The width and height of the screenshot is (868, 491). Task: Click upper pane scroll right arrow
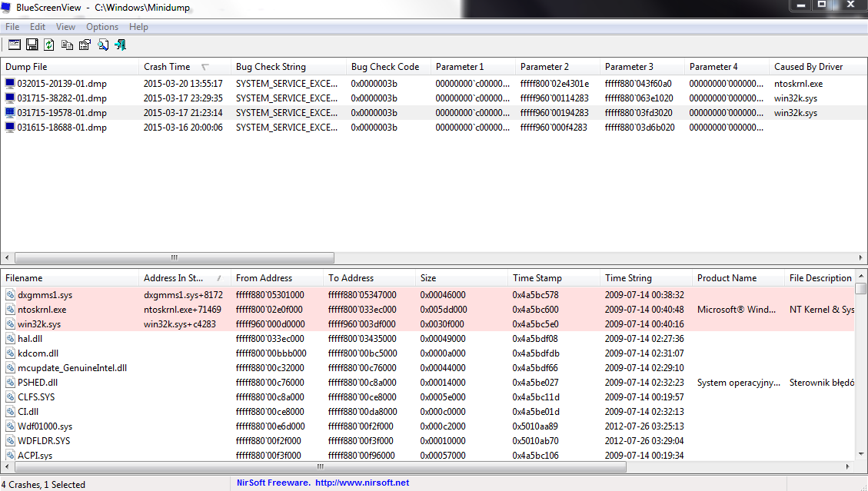[861, 257]
